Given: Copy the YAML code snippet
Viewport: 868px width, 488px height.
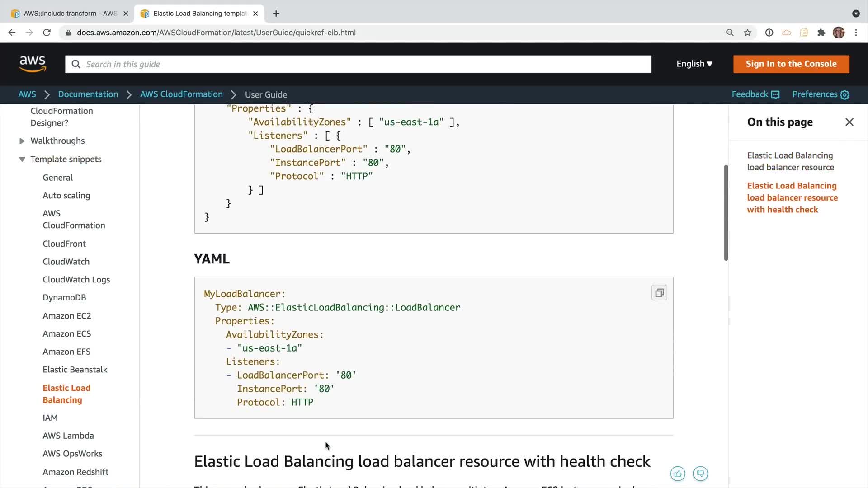Looking at the screenshot, I should pos(659,293).
